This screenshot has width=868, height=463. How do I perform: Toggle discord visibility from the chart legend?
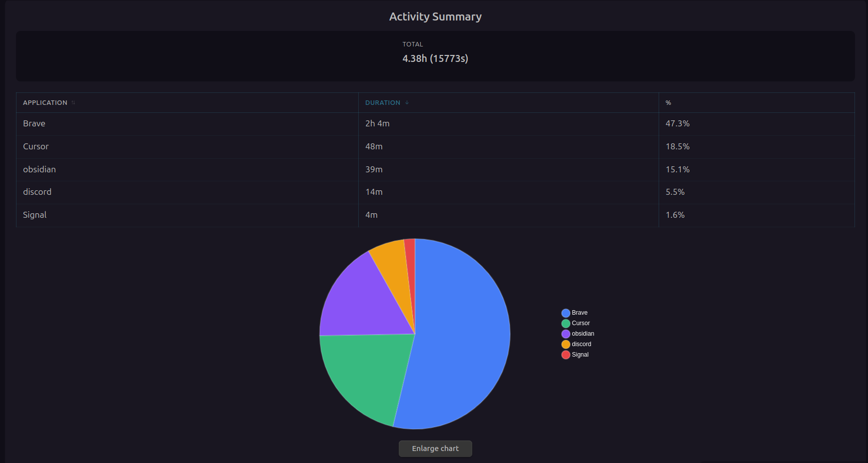pyautogui.click(x=581, y=344)
